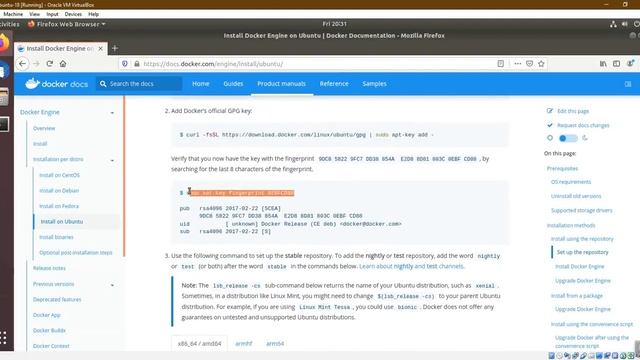This screenshot has width=640, height=360.
Task: Open the Overview sidebar link
Action: 44,128
